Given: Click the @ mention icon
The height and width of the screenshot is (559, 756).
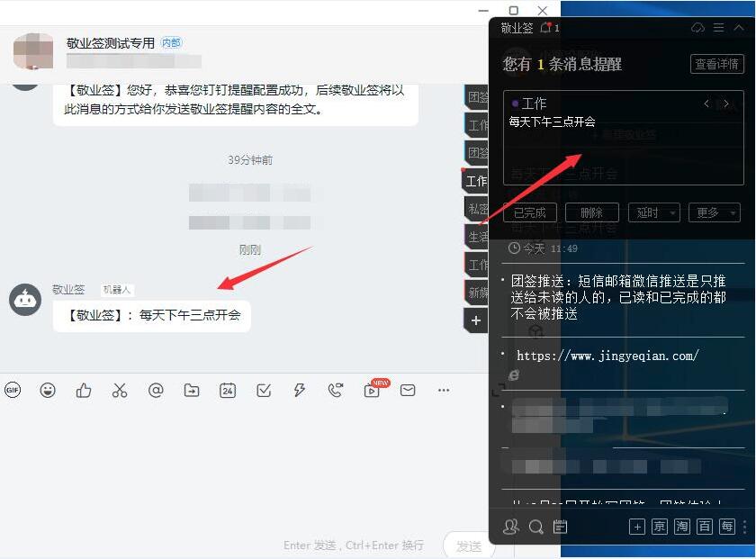Looking at the screenshot, I should tap(156, 390).
